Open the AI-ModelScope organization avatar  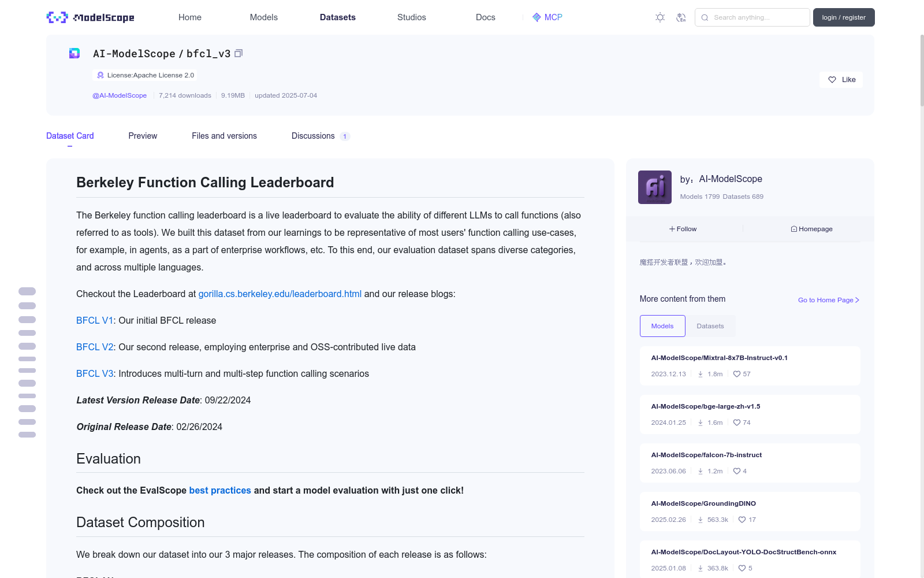(x=655, y=187)
